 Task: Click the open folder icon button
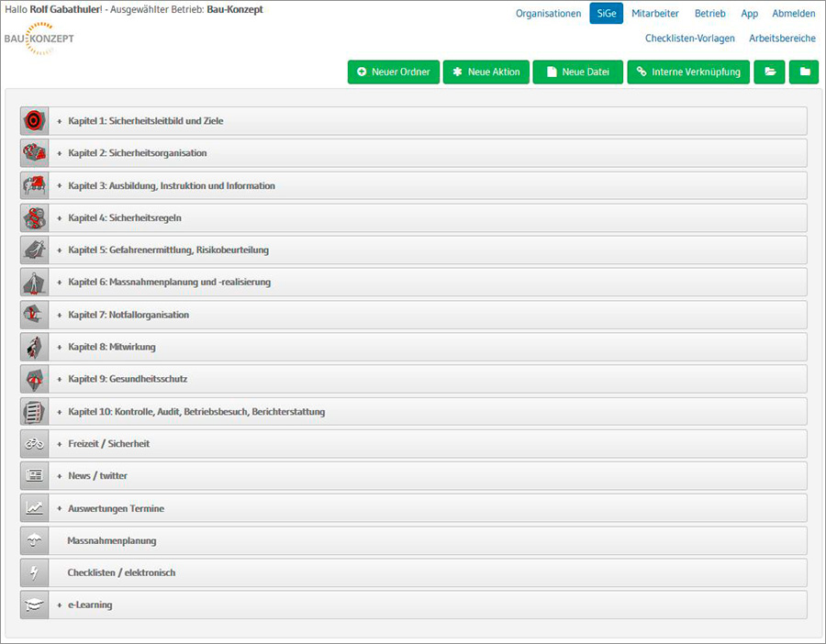768,72
